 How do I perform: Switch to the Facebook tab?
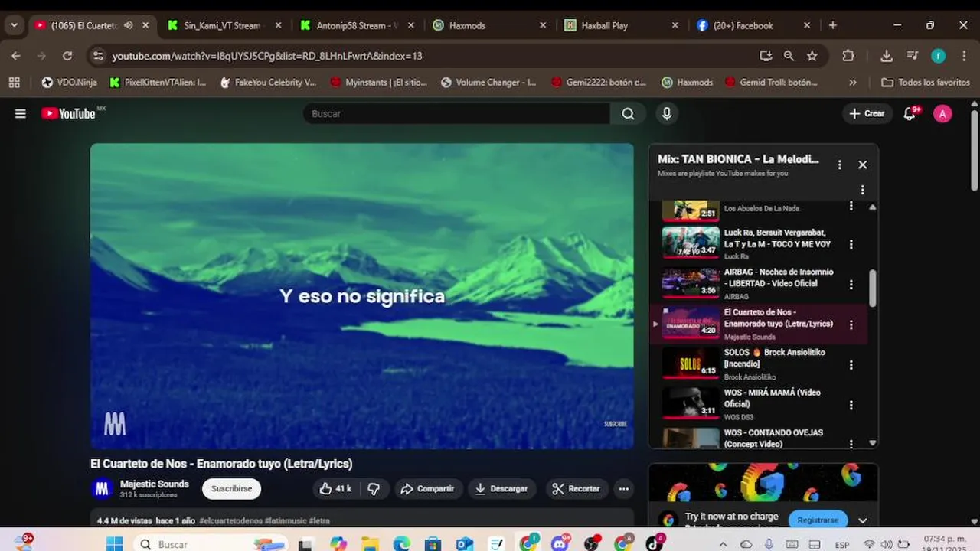[x=753, y=25]
